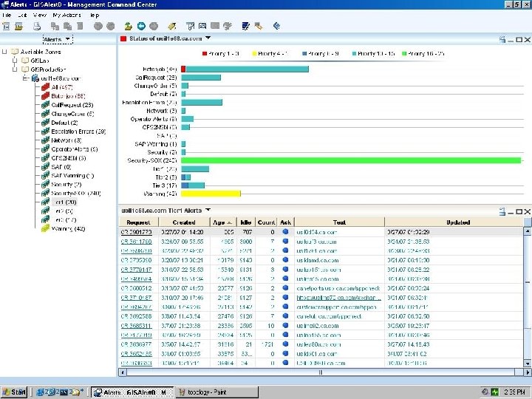Open the Status of usil1e68.ca.com dropdown arrow
The width and height of the screenshot is (532, 399).
208,38
